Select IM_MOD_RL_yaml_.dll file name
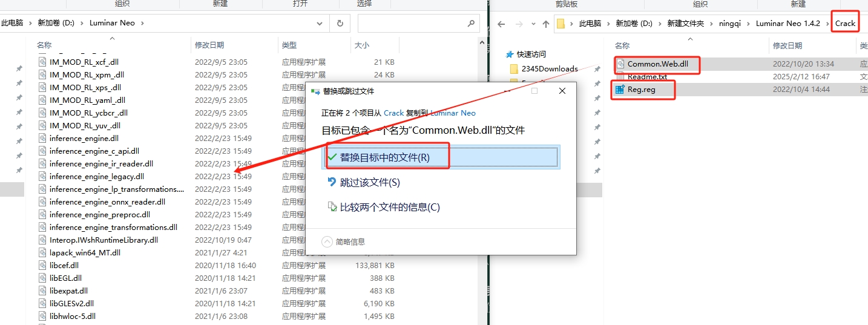 coord(87,100)
